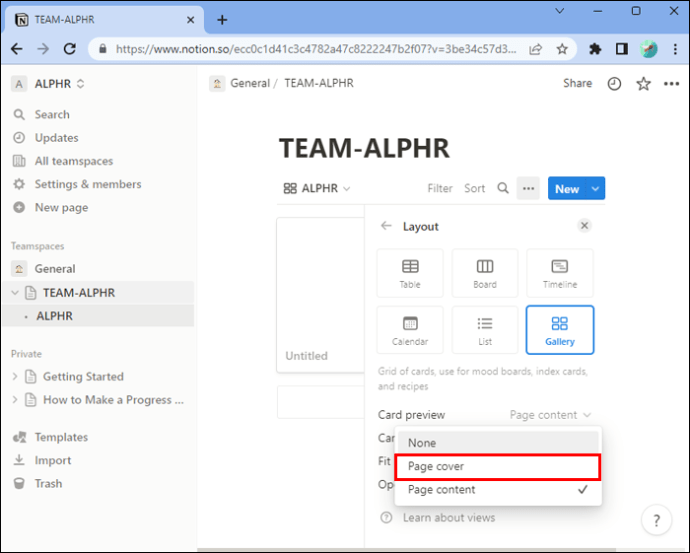Select the Timeline layout
Screen dimensions: 690x553
(x=560, y=273)
